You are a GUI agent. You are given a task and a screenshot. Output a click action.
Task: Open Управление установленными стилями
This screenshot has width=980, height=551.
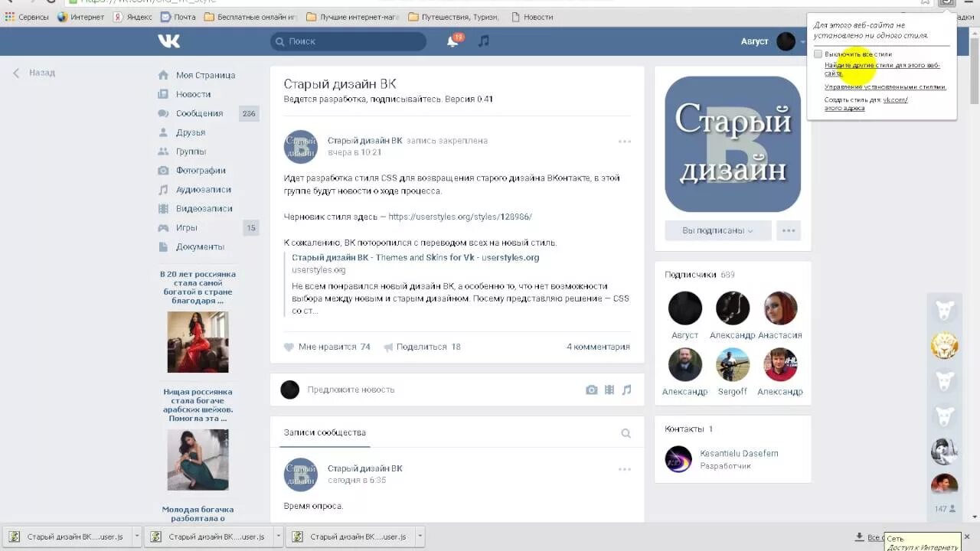click(x=885, y=87)
